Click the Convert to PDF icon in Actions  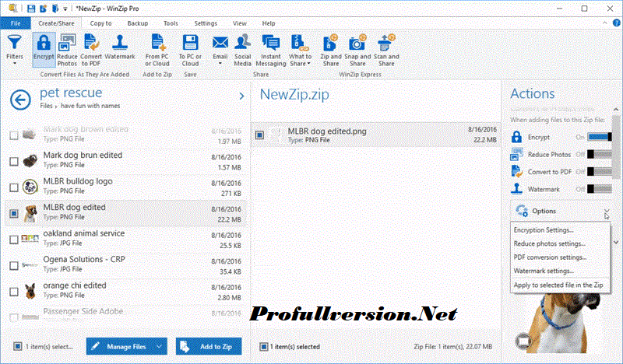pos(516,172)
